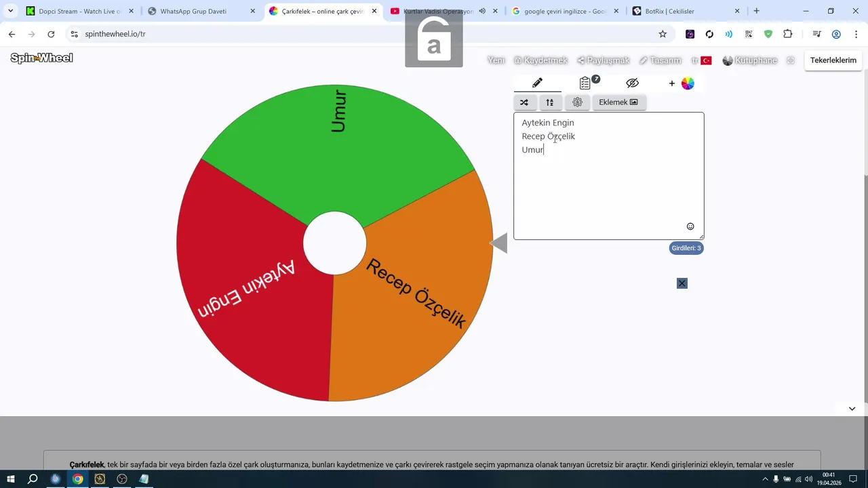Select the pencil entries edit tab
This screenshot has height=488, width=868.
click(537, 83)
